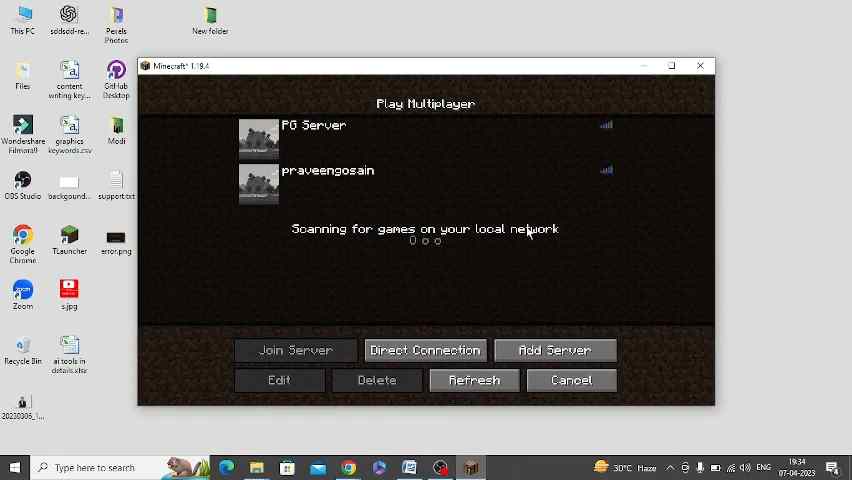Select OBS Studio shortcut
This screenshot has height=480, width=852.
(23, 185)
